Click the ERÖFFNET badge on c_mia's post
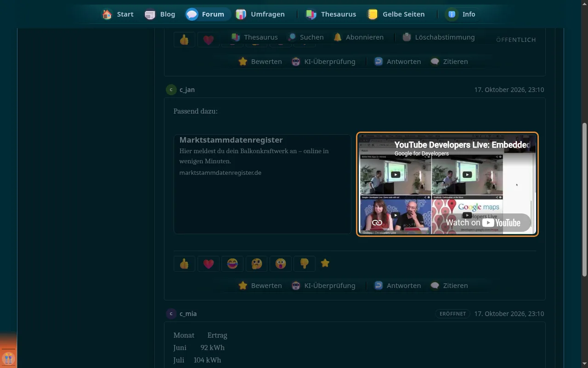 click(x=452, y=314)
